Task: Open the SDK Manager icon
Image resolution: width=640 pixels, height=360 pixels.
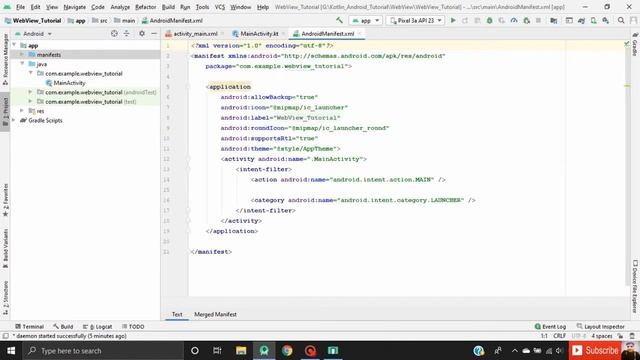Action: pyautogui.click(x=606, y=20)
